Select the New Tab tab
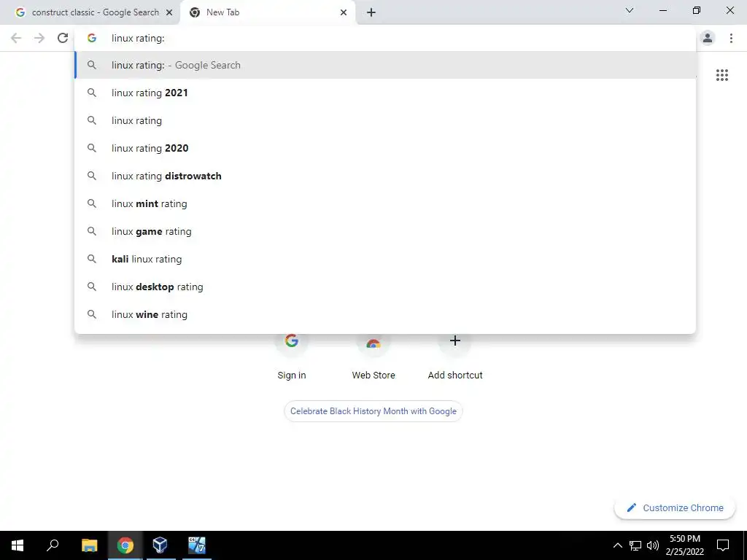The image size is (747, 560). pyautogui.click(x=267, y=12)
